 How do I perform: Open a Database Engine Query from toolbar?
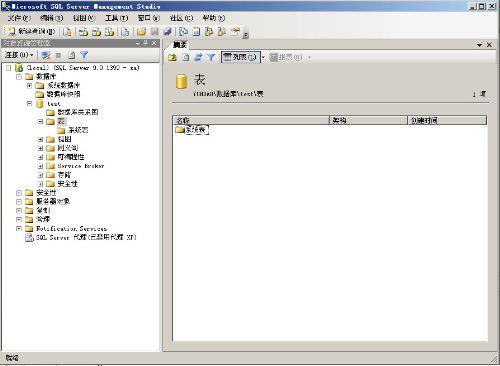(67, 32)
